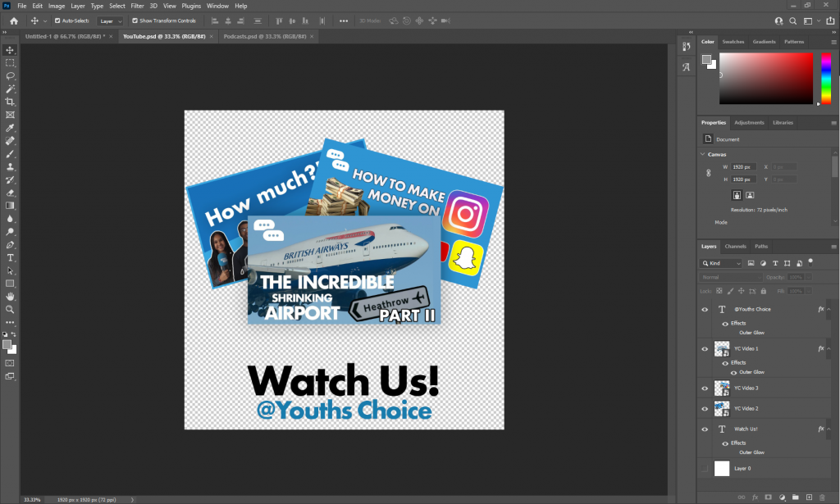
Task: Switch to the Channels panel tab
Action: click(735, 246)
